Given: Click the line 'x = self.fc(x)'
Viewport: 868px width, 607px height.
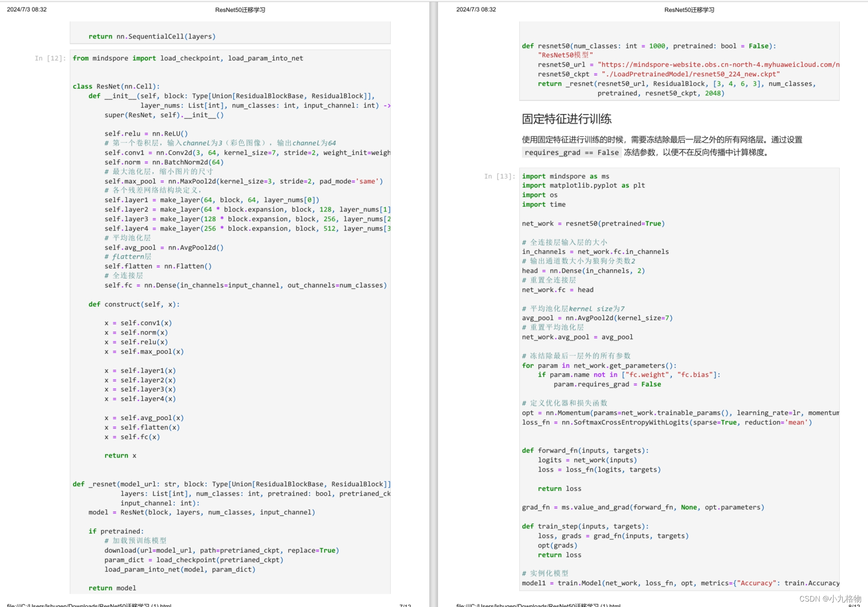Looking at the screenshot, I should tap(132, 437).
